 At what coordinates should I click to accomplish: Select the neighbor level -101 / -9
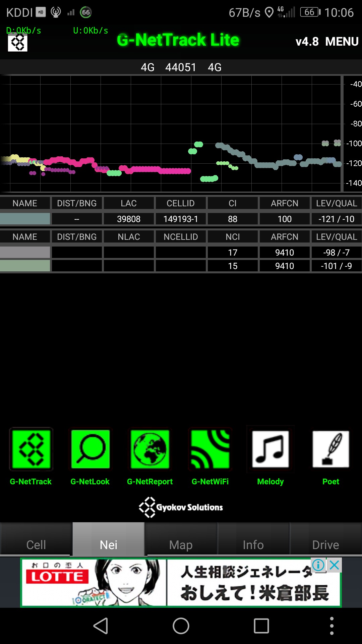click(337, 266)
